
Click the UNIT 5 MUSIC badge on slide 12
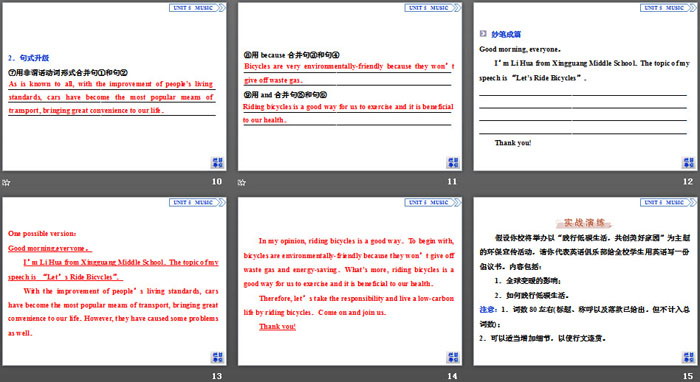tap(668, 8)
